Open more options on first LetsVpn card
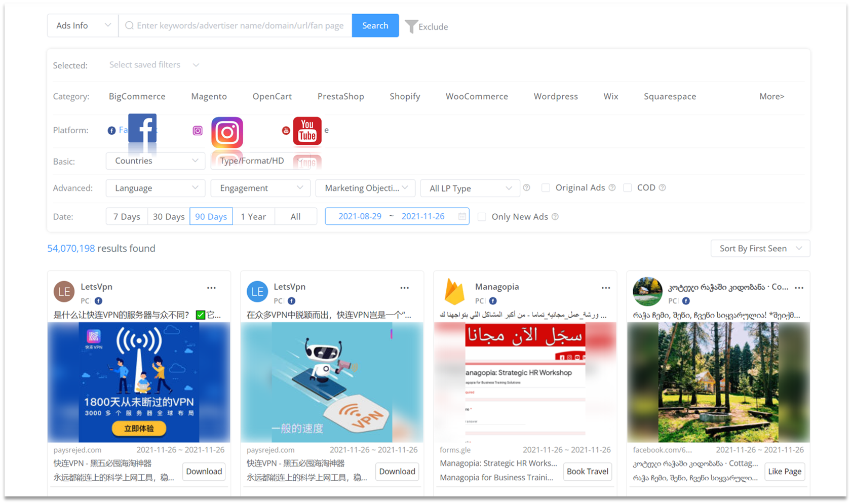Viewport: 851px width, 504px height. (x=211, y=288)
